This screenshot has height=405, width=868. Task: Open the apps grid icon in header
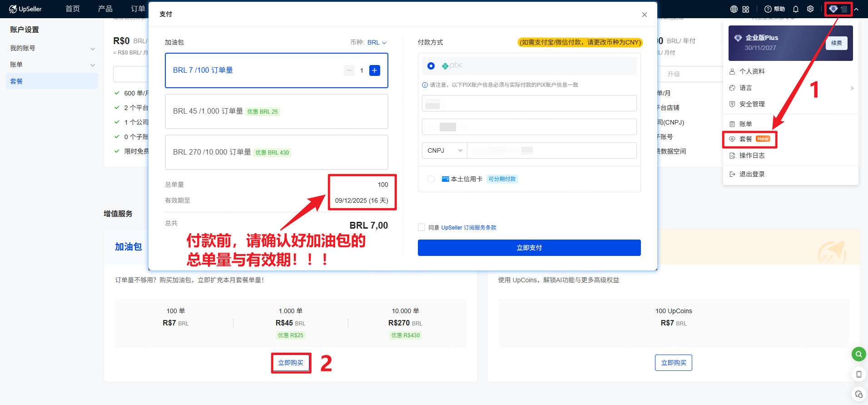[746, 9]
